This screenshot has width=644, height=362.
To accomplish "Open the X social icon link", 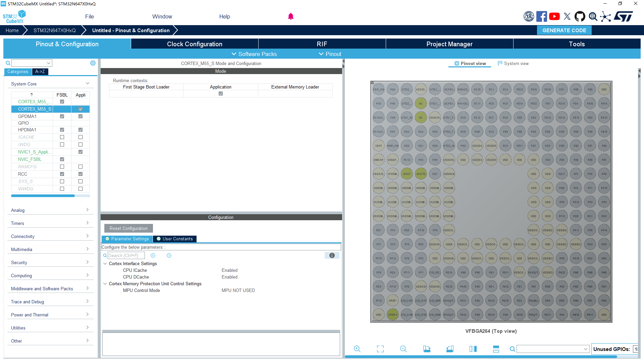I will click(x=567, y=16).
